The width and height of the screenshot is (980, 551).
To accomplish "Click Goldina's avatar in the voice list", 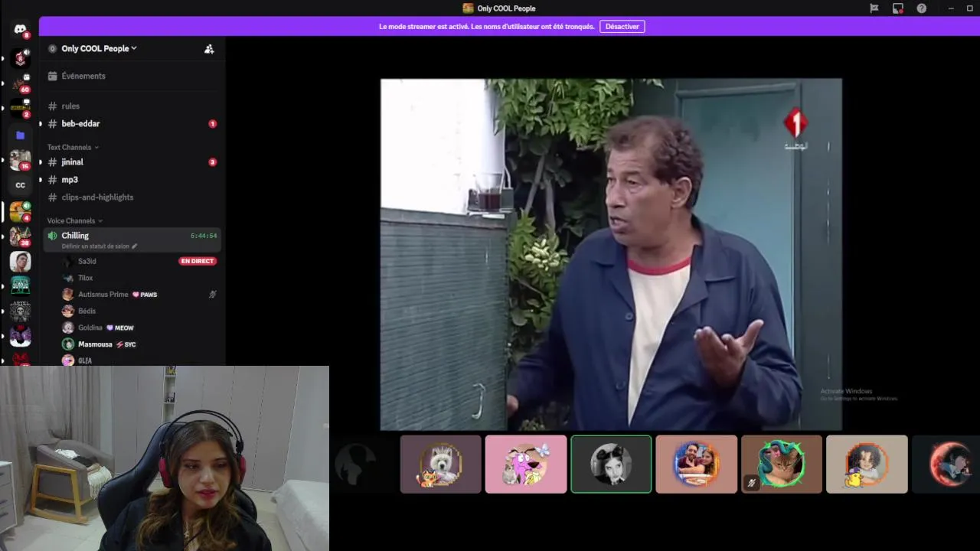I will tap(68, 328).
